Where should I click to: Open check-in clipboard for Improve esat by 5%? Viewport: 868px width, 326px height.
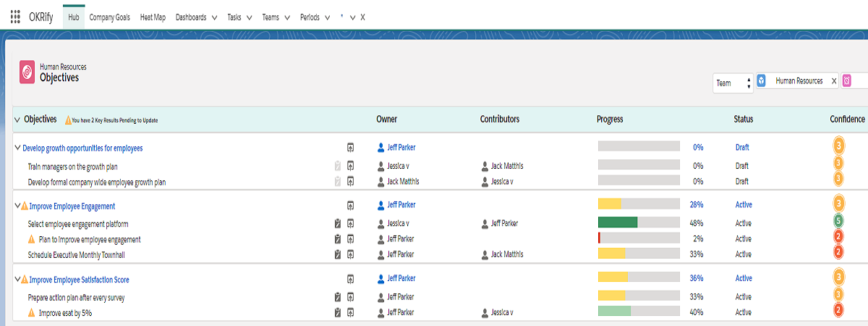(x=337, y=313)
